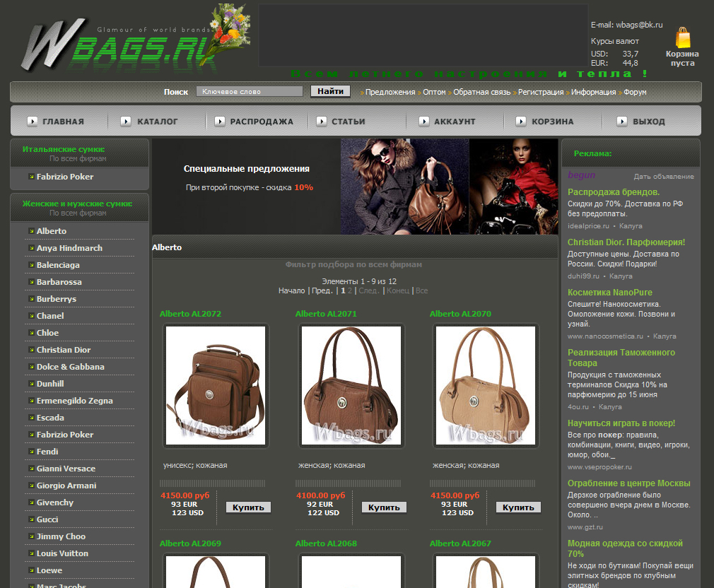Select Christian Dior brand in sidebar
Image resolution: width=714 pixels, height=588 pixels.
(x=64, y=350)
